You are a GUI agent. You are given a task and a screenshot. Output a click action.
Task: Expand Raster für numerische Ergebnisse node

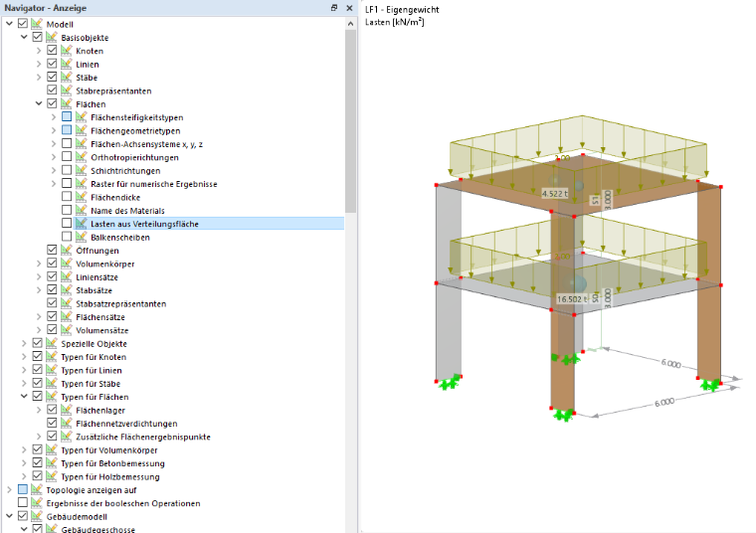tap(54, 184)
